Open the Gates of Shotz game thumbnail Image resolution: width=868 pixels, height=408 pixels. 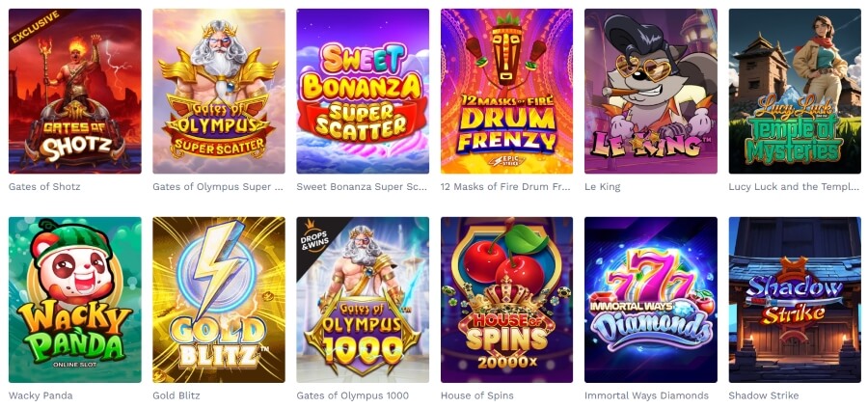click(x=74, y=91)
